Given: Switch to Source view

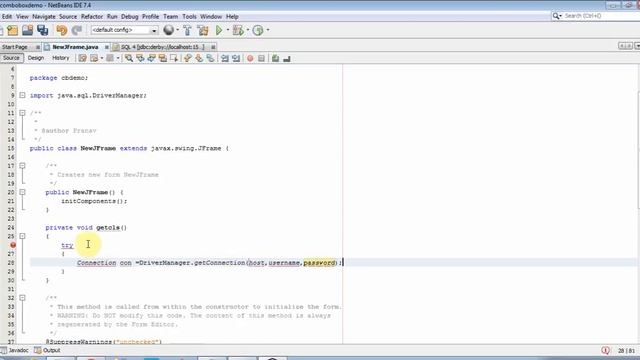Looking at the screenshot, I should (x=11, y=58).
